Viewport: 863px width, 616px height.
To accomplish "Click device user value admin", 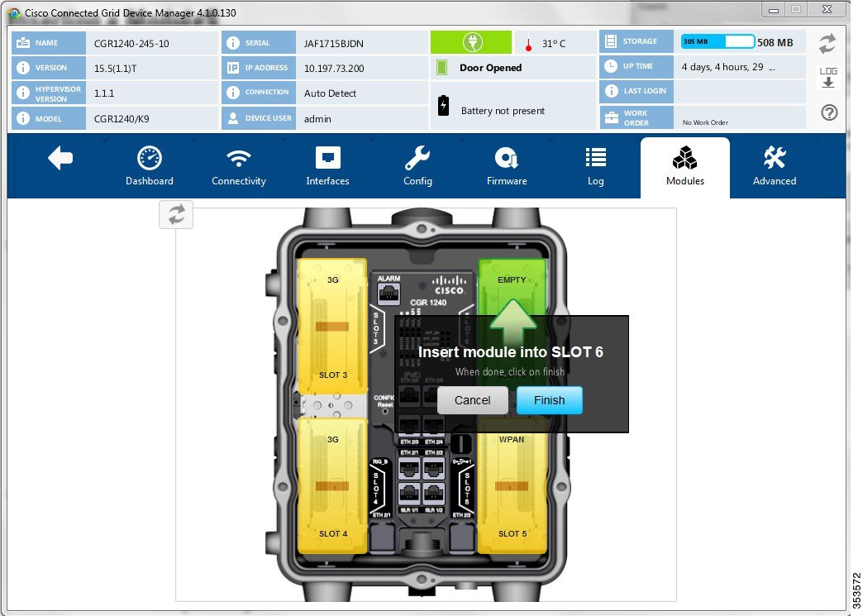I will coord(317,119).
